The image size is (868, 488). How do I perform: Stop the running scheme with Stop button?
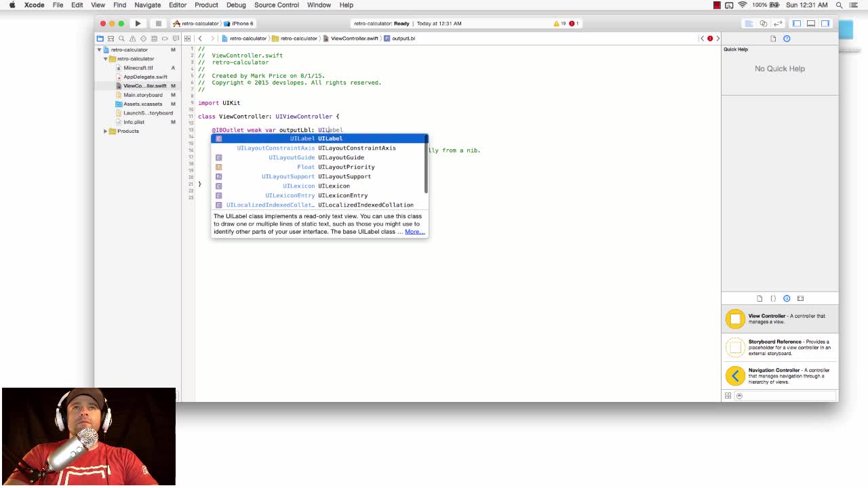[158, 23]
